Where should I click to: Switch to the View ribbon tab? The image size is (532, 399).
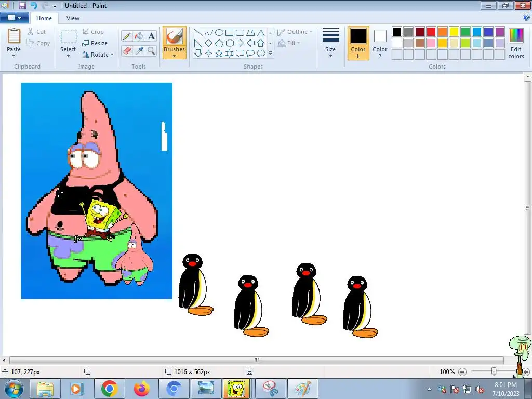pos(73,18)
